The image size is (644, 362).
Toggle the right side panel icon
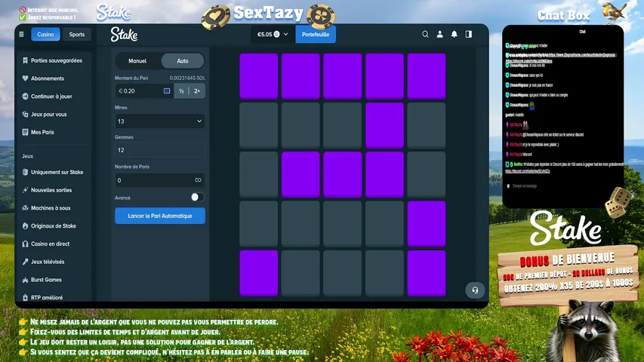(469, 35)
